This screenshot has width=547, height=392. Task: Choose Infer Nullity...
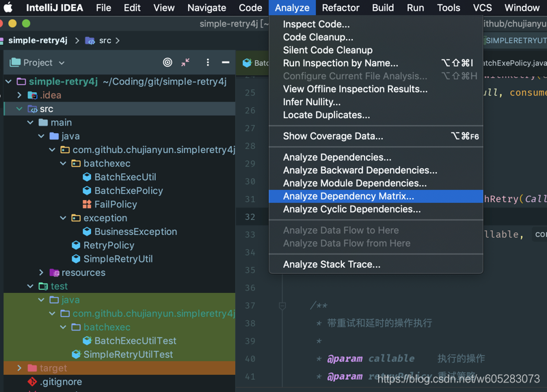pos(375,102)
